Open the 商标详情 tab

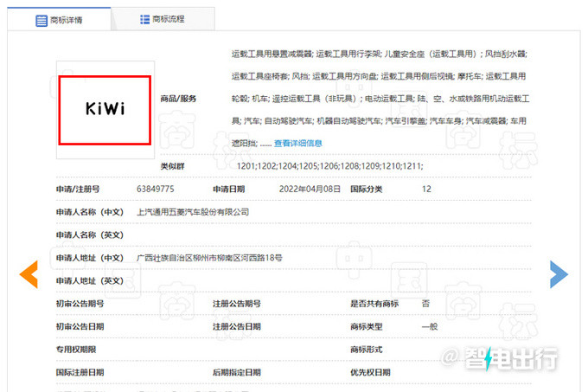(59, 20)
